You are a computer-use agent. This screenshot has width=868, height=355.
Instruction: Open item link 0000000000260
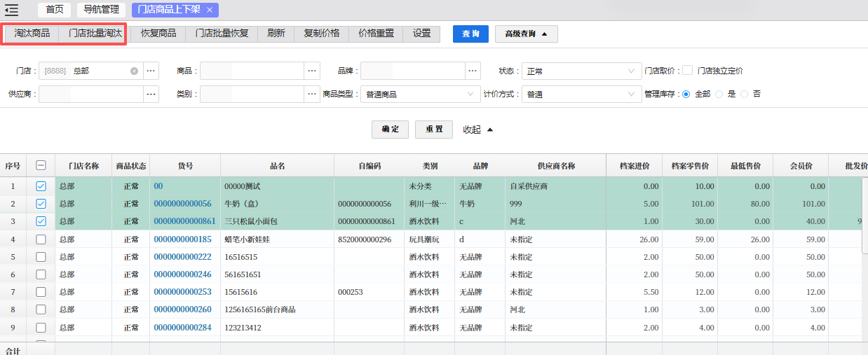182,309
